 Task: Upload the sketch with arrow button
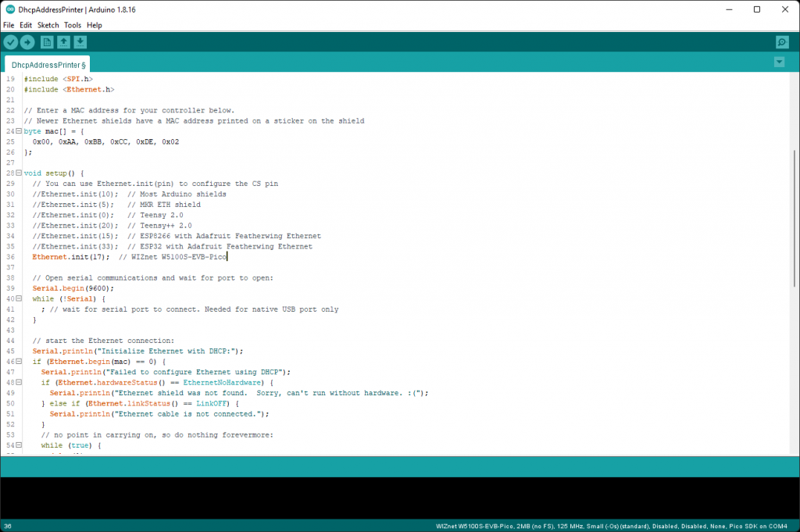27,42
